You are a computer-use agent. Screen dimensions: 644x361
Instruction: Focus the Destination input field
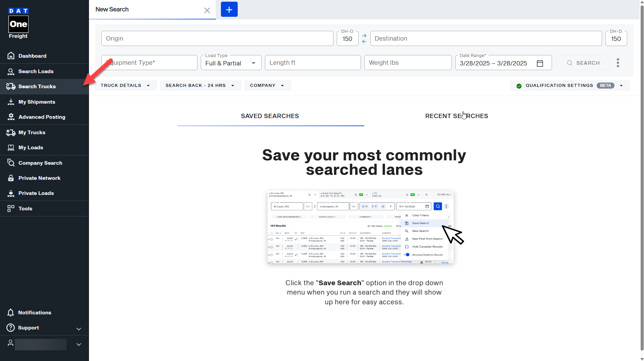pos(486,39)
